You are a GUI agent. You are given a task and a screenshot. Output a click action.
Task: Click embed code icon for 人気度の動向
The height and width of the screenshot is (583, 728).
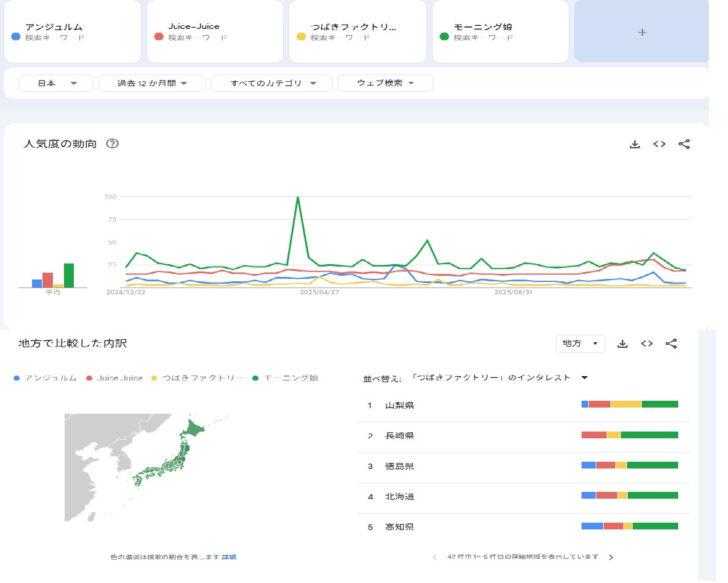pyautogui.click(x=659, y=144)
